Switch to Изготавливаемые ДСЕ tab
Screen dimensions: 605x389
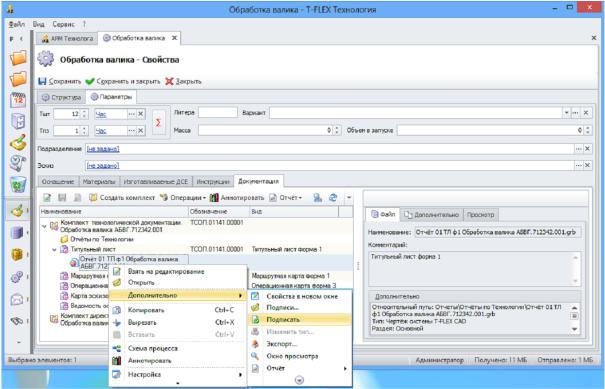(x=156, y=181)
